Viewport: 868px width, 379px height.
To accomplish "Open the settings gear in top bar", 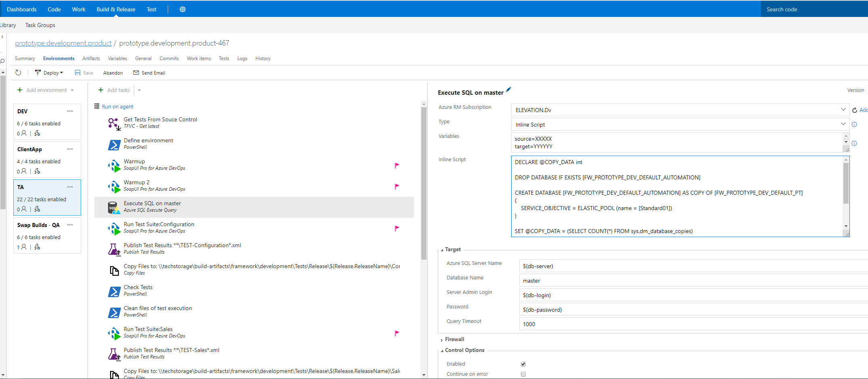I will point(183,9).
